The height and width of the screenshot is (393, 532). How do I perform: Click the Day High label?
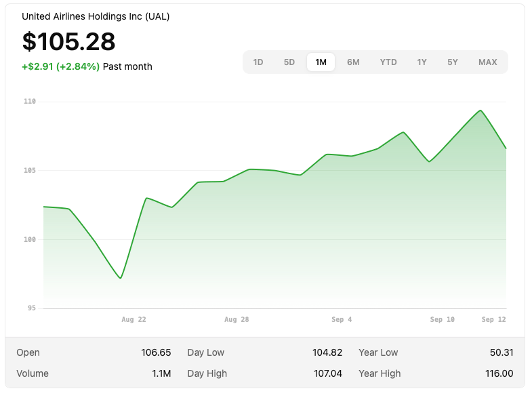tap(207, 373)
